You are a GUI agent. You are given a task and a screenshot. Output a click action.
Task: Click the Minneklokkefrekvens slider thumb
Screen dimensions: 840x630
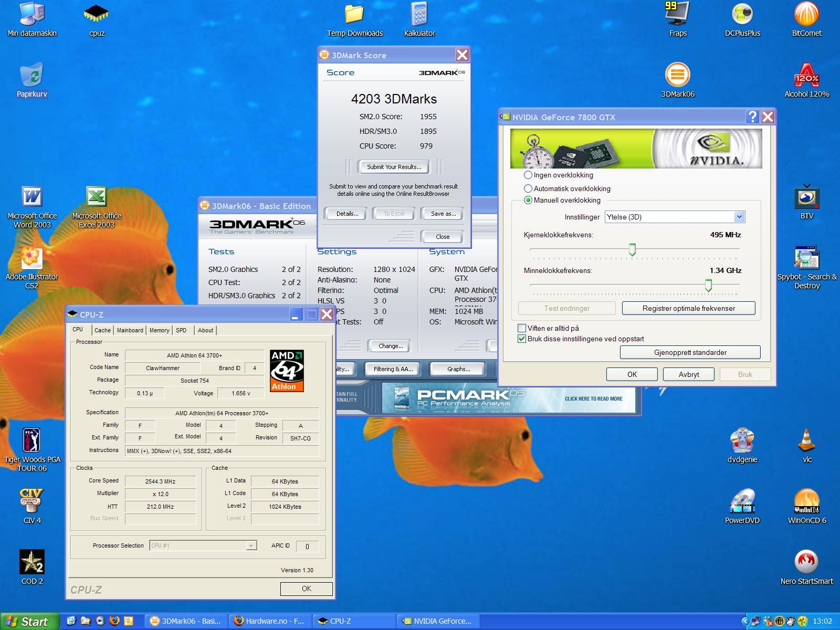point(708,285)
